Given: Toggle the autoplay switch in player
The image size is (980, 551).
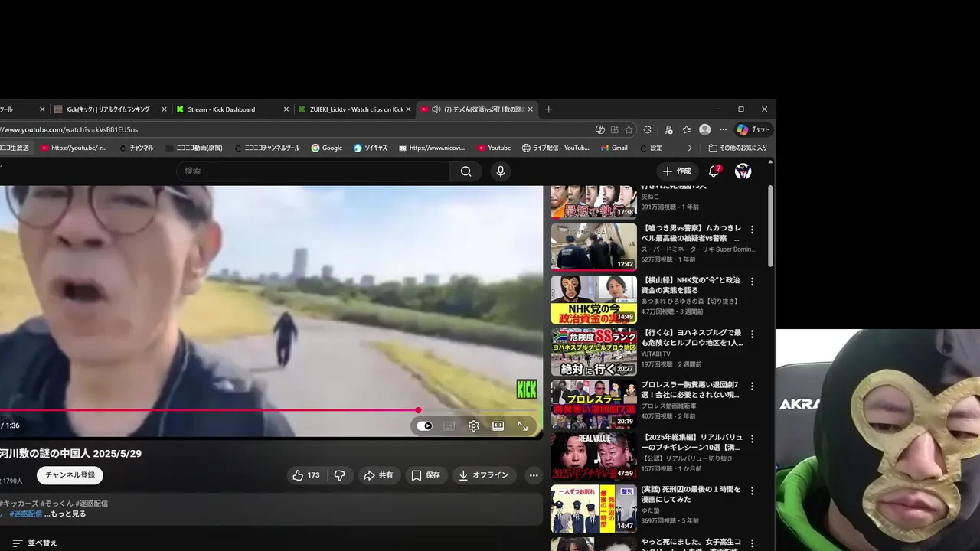Looking at the screenshot, I should (424, 426).
